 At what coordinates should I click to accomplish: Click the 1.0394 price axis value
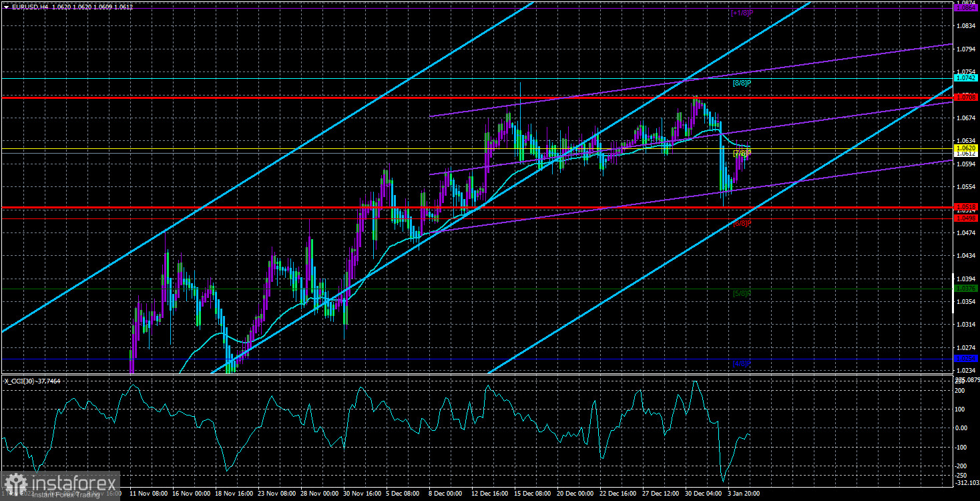[966, 279]
